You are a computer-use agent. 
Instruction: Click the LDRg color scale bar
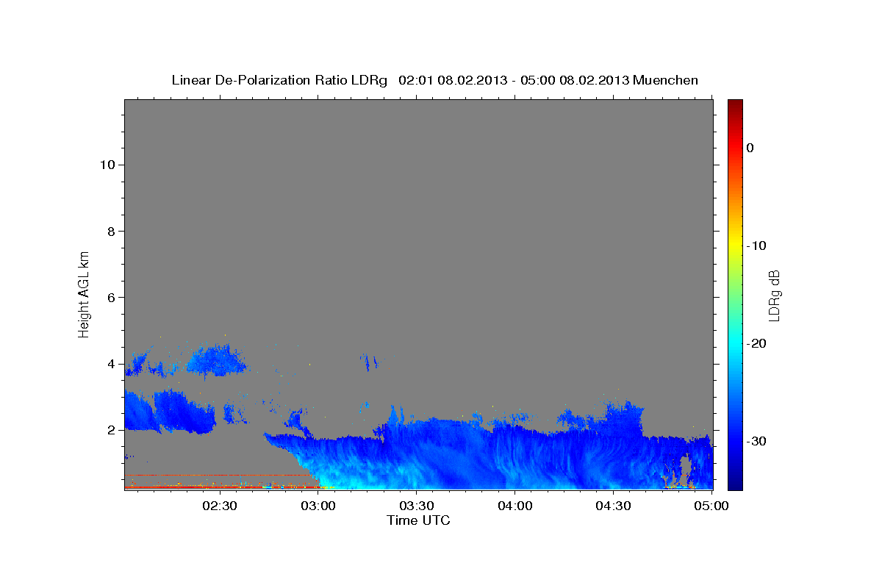(735, 295)
